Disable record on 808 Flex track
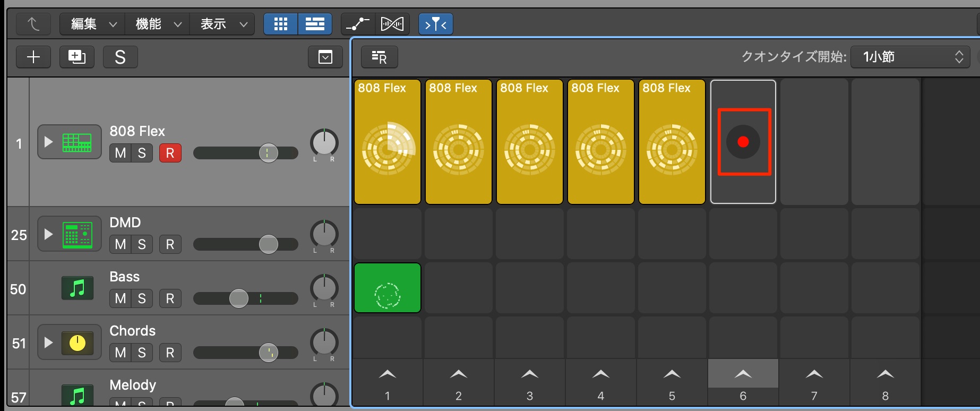This screenshot has width=980, height=411. tap(170, 153)
